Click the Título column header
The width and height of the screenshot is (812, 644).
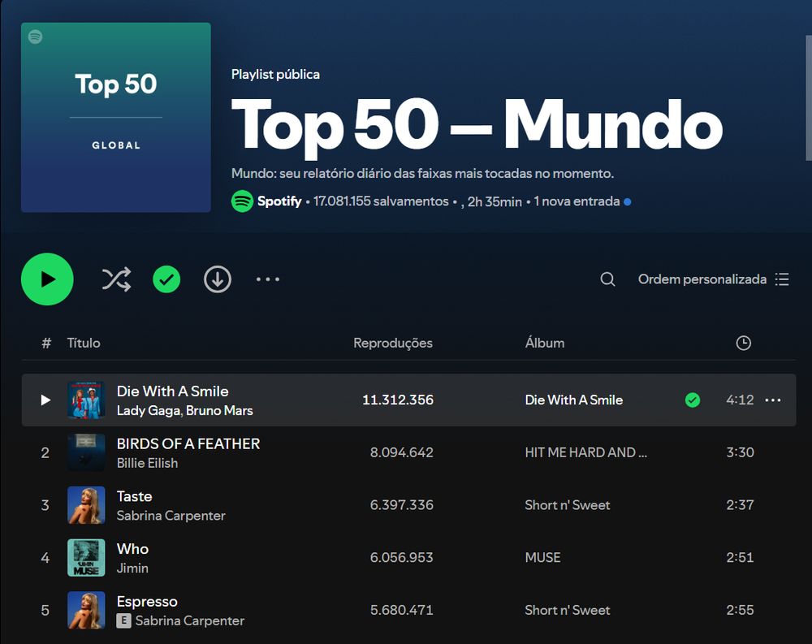84,343
